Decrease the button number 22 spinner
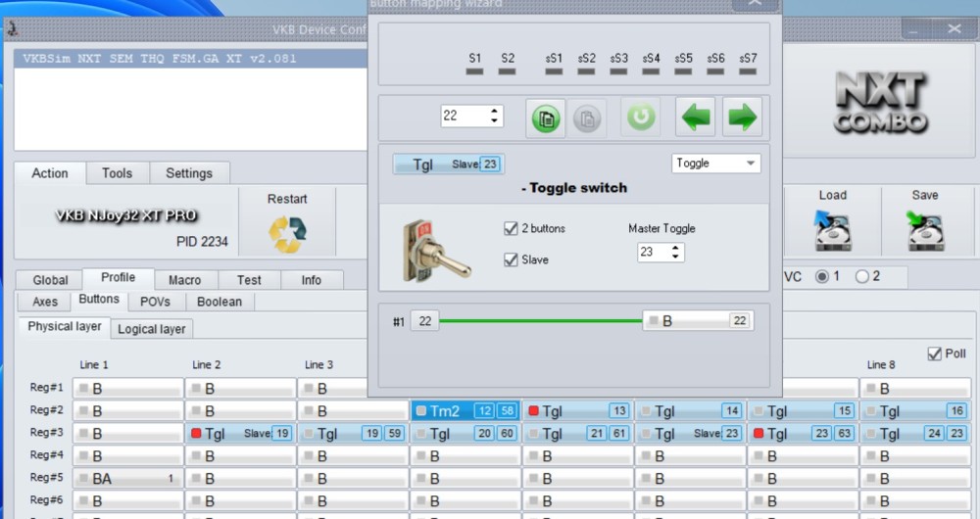 (x=494, y=119)
